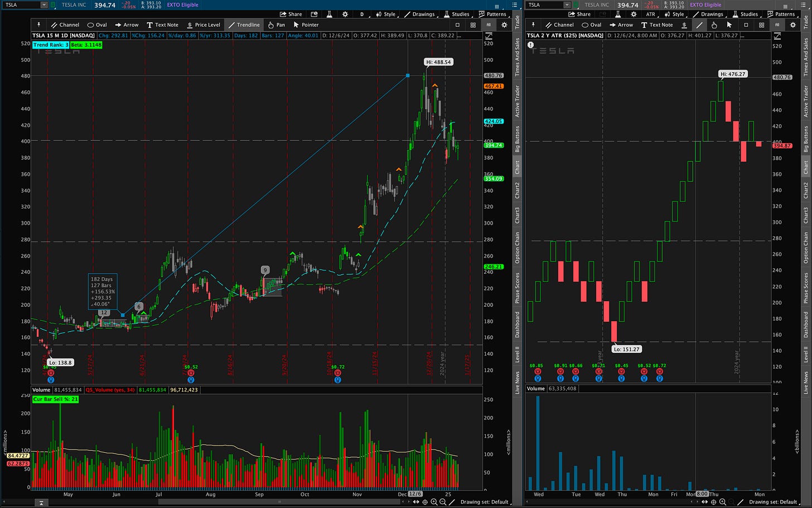Choose the Arrow tool in right chart

click(x=621, y=25)
